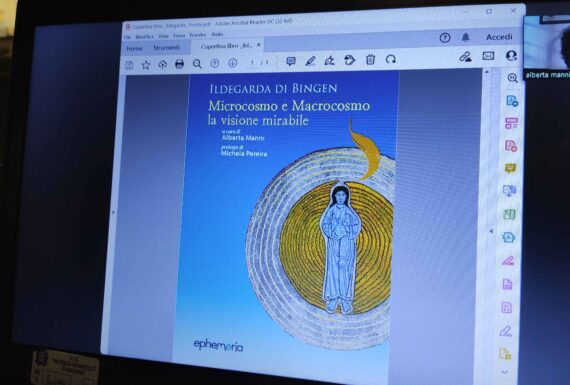Click the page number input field
570x385 pixels.
pyautogui.click(x=252, y=63)
